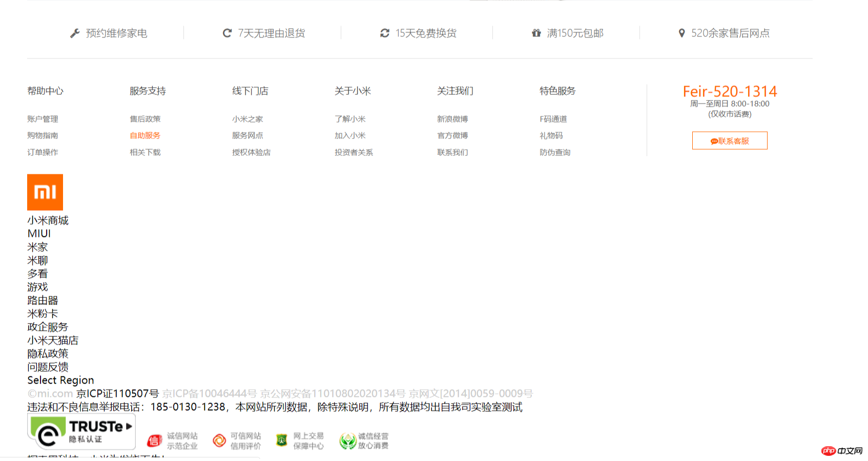Viewport: 868px width, 461px height.
Task: Open 520余家售后网点 link
Action: [x=730, y=33]
